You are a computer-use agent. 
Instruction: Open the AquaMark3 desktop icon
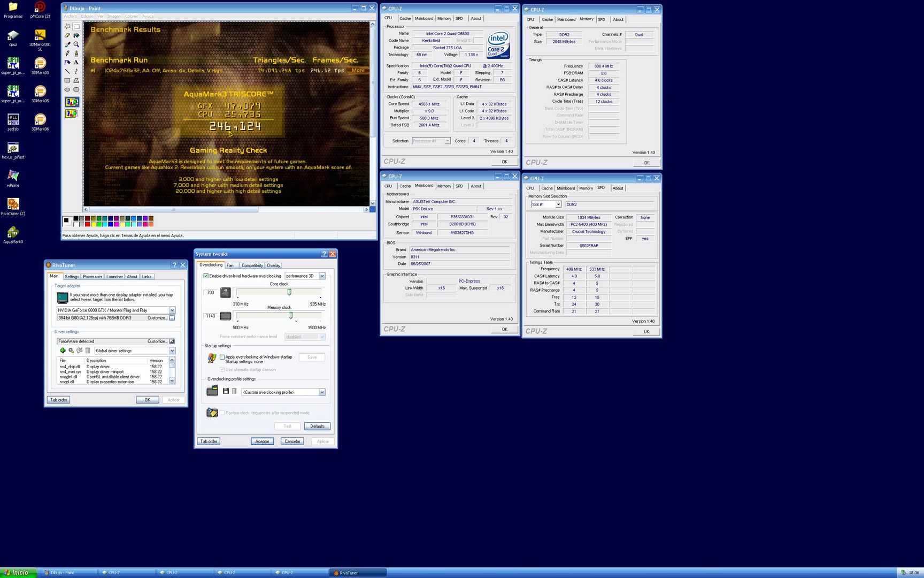[x=13, y=234]
